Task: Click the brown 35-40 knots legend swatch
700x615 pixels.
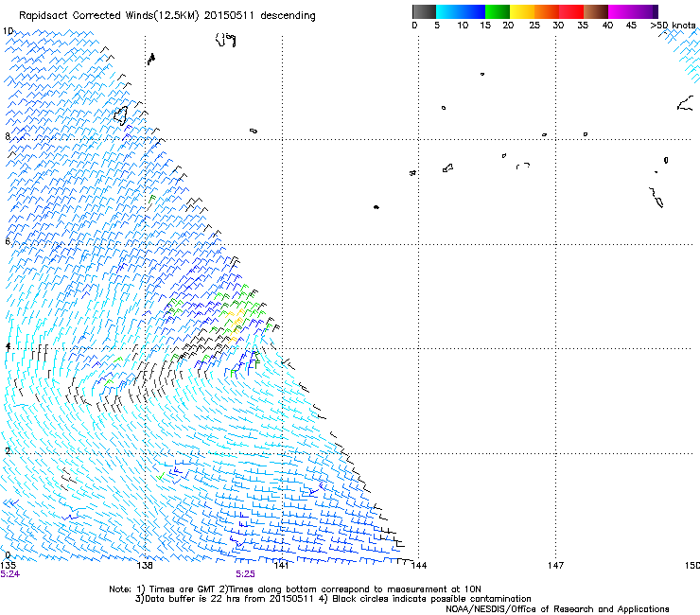Action: click(x=596, y=11)
